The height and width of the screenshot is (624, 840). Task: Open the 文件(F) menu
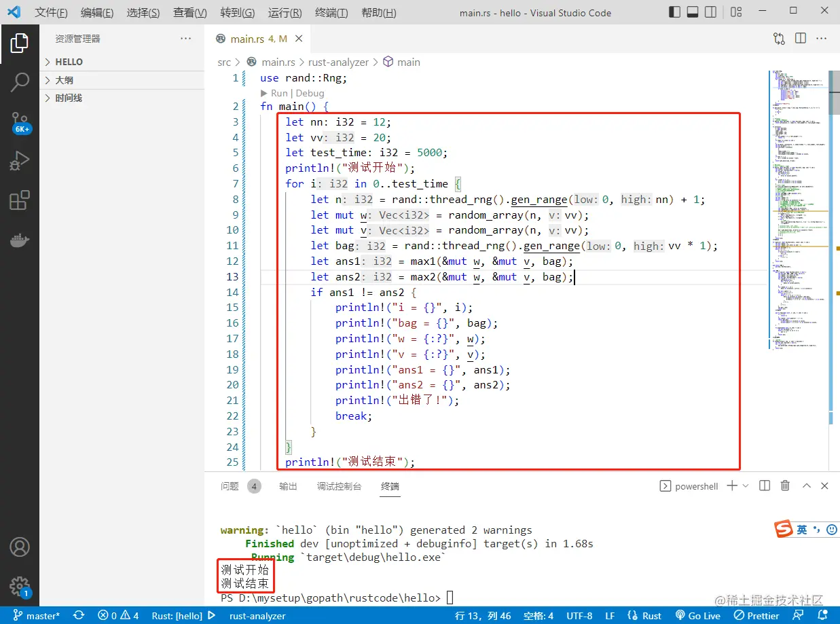pos(51,13)
